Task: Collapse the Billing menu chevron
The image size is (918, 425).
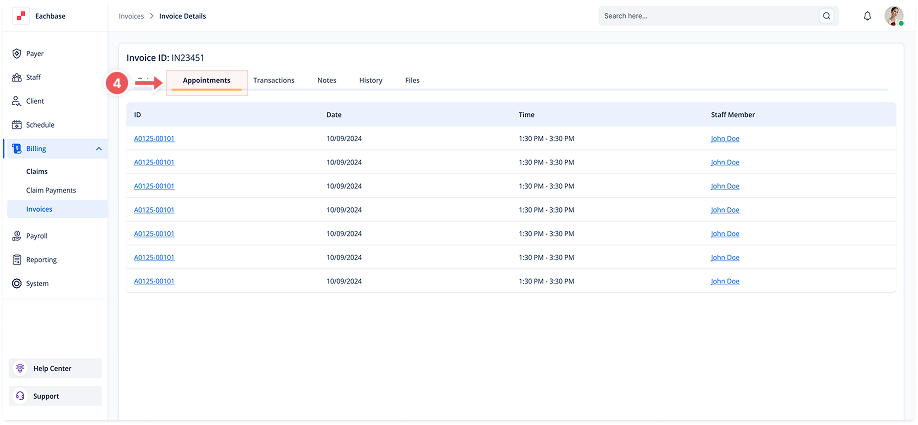Action: coord(98,149)
